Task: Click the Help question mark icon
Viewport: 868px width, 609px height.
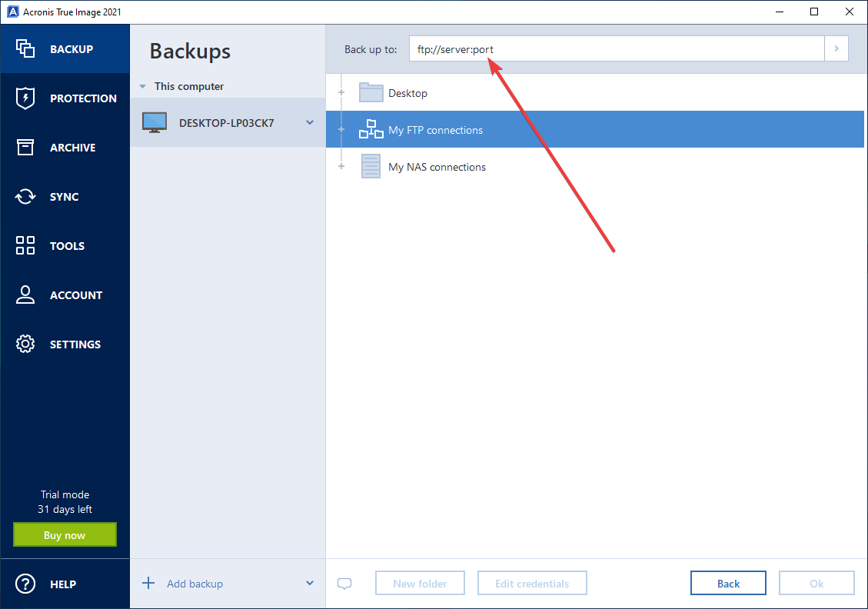Action: 25,584
